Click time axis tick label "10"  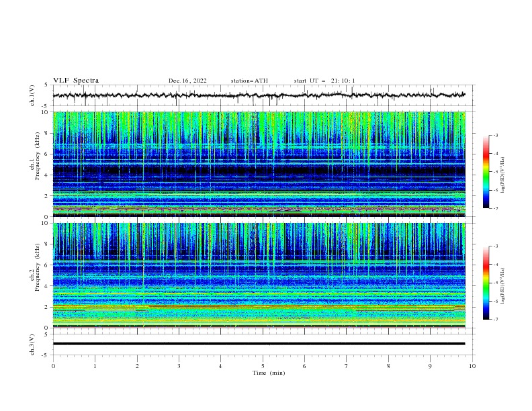(x=472, y=366)
